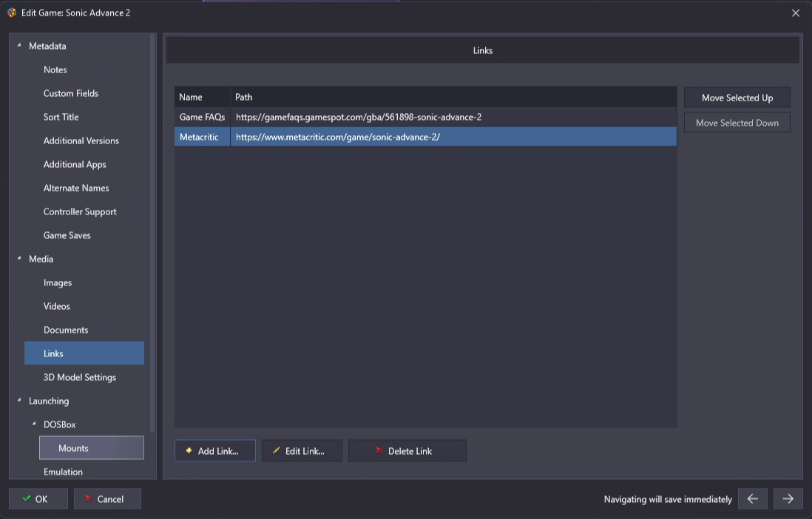Image resolution: width=812 pixels, height=519 pixels.
Task: Select the gamefaqs.gamespot.com URL cell
Action: point(453,117)
